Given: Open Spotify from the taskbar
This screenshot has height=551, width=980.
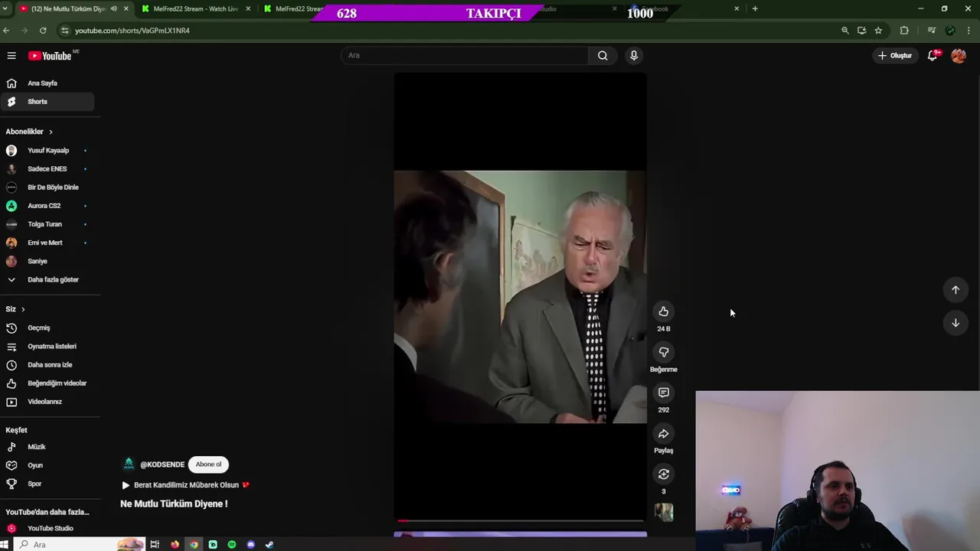Looking at the screenshot, I should coord(232,544).
